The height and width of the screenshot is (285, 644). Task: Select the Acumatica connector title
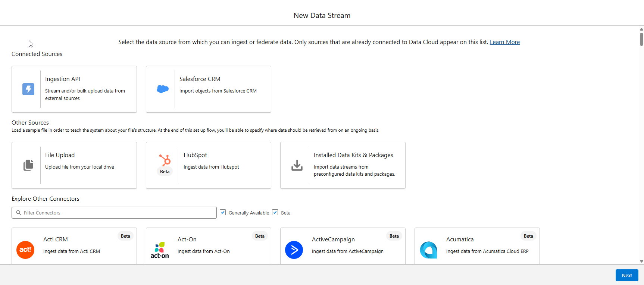coord(460,239)
